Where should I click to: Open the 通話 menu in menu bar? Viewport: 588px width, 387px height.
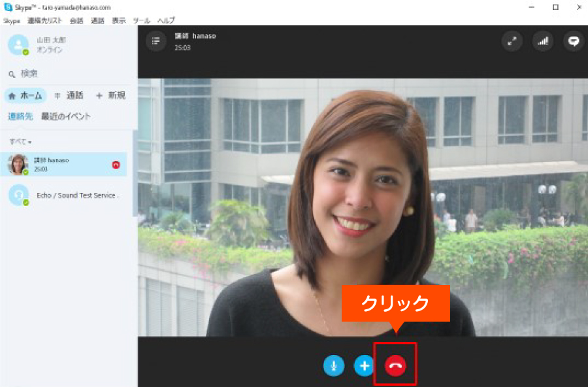[97, 21]
